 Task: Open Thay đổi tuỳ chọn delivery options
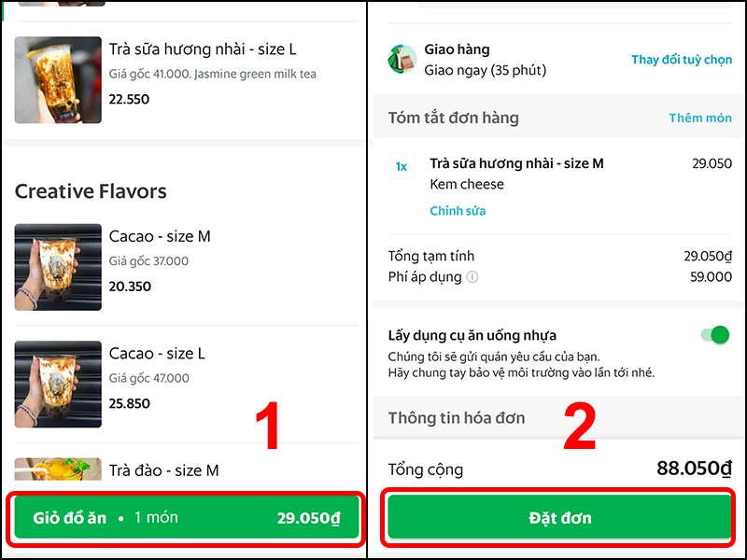[681, 58]
